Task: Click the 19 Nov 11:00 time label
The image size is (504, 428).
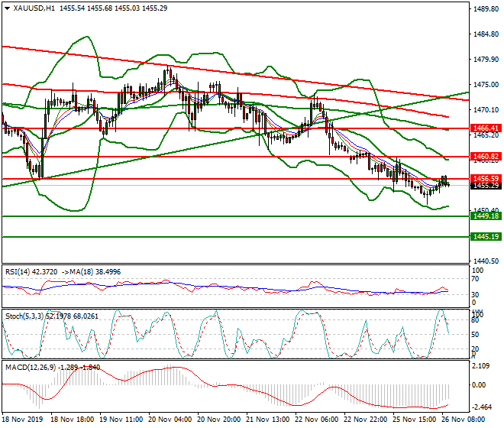Action: point(121,420)
